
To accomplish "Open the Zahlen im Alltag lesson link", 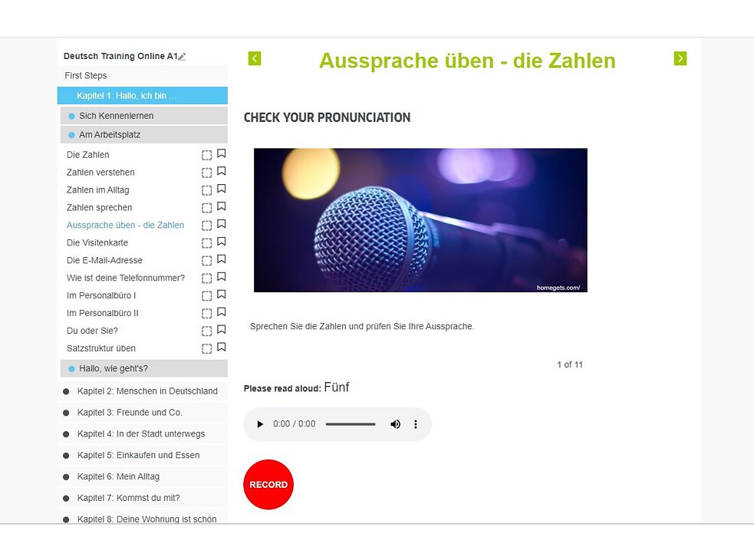I will 98,190.
